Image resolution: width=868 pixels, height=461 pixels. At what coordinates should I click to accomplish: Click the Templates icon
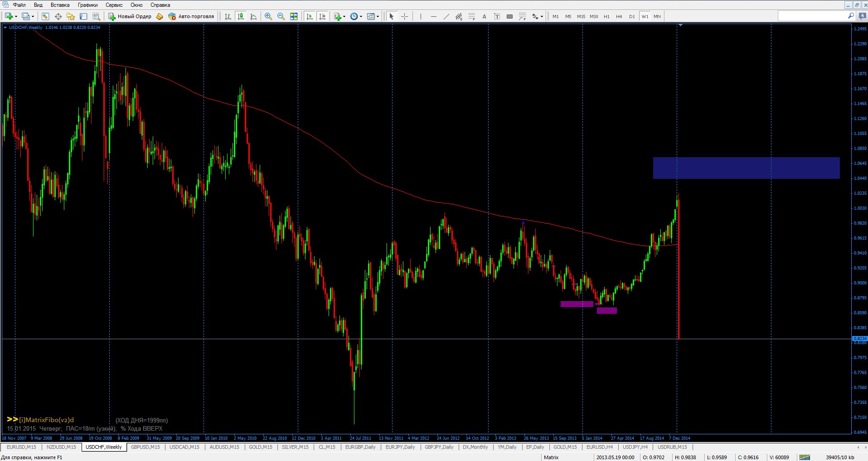371,16
